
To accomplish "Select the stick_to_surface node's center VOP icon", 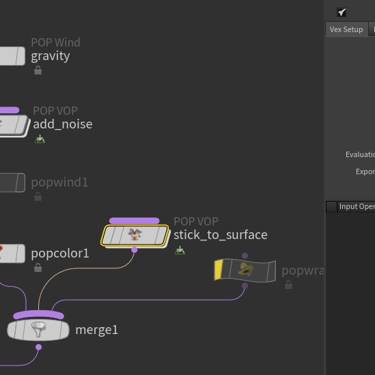I will (x=135, y=235).
